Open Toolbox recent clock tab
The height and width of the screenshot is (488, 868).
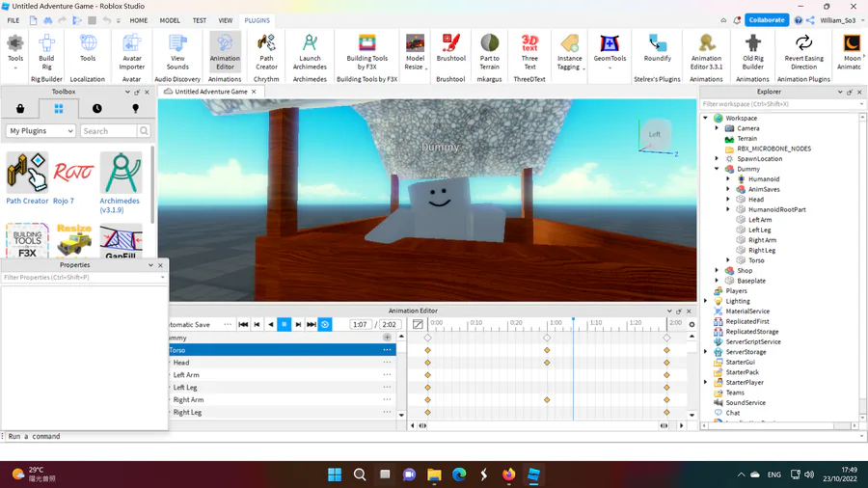[96, 108]
